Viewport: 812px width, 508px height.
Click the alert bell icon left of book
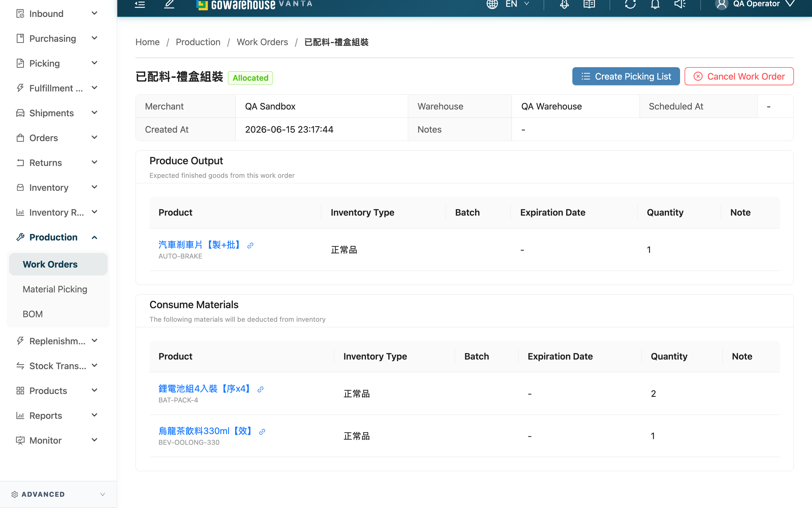point(564,4)
